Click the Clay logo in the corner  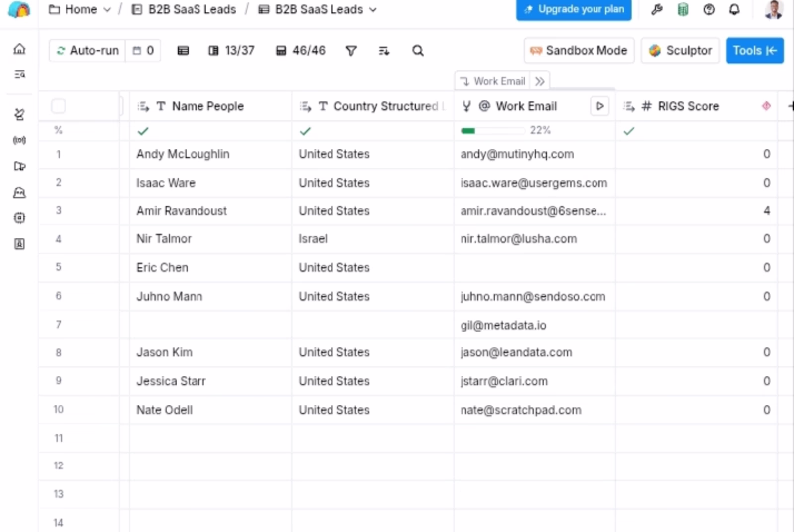click(19, 9)
